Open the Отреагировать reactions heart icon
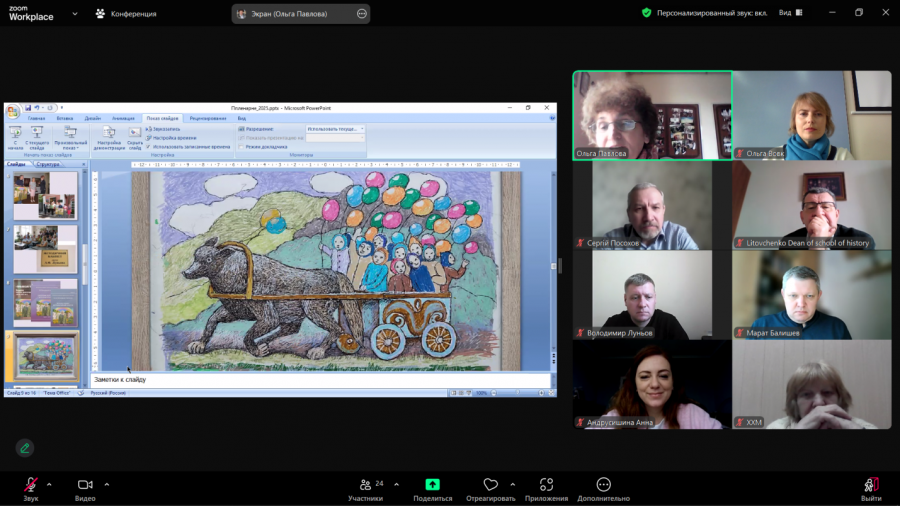 [x=490, y=485]
